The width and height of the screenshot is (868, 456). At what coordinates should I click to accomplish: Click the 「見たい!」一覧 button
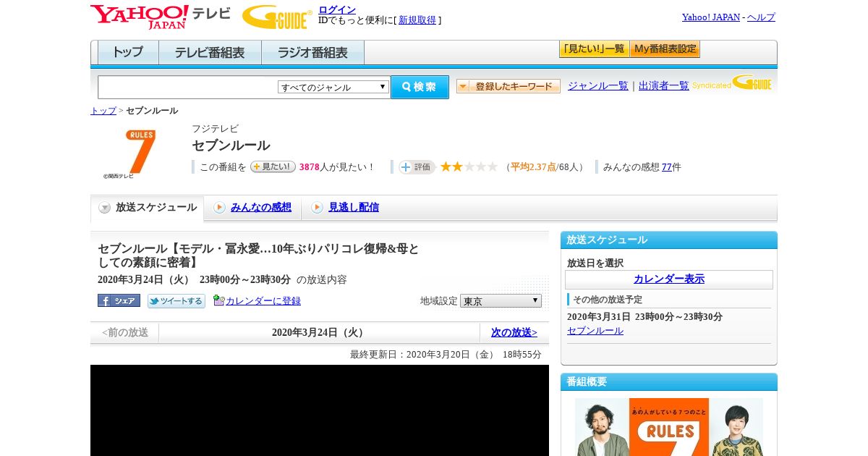(594, 49)
